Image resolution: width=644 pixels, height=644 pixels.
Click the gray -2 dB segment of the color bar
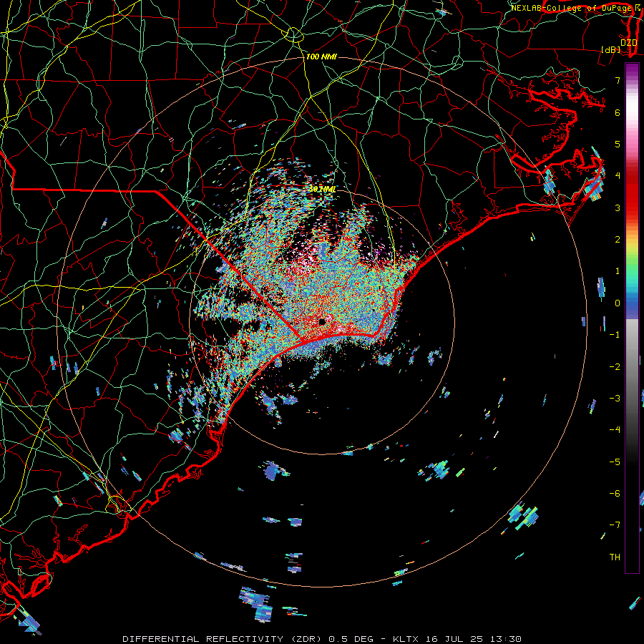(x=632, y=367)
